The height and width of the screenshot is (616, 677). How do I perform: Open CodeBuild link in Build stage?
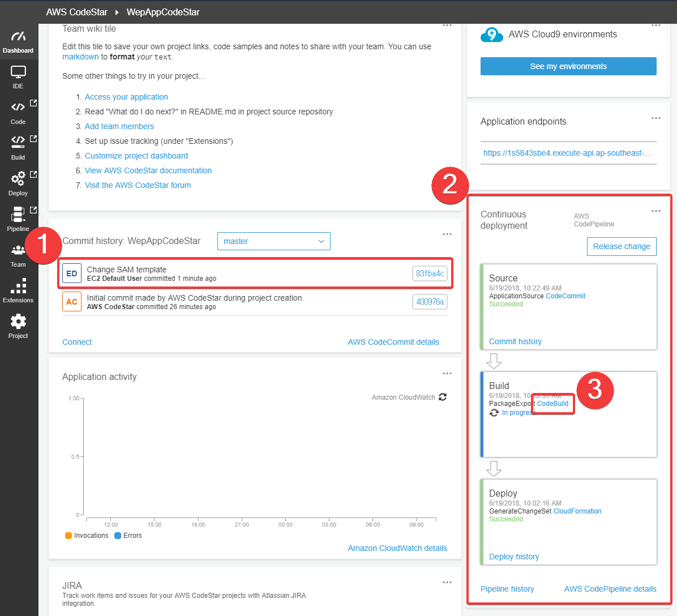pyautogui.click(x=552, y=404)
